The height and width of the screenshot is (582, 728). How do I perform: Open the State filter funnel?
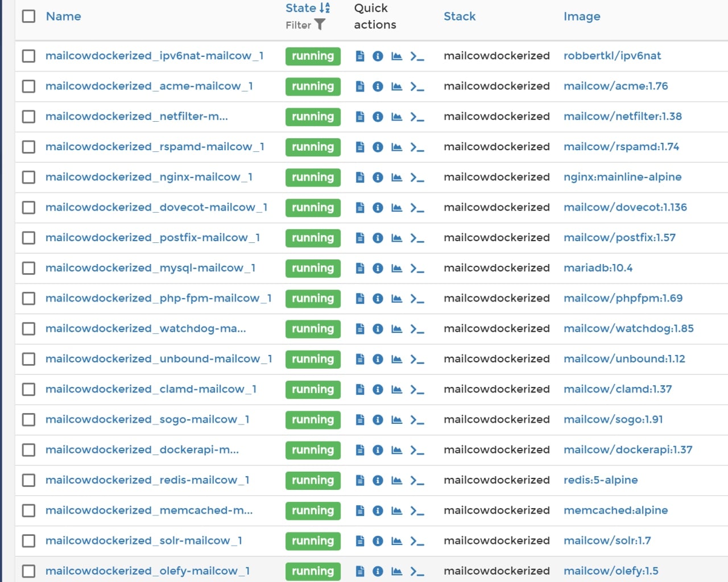[320, 24]
